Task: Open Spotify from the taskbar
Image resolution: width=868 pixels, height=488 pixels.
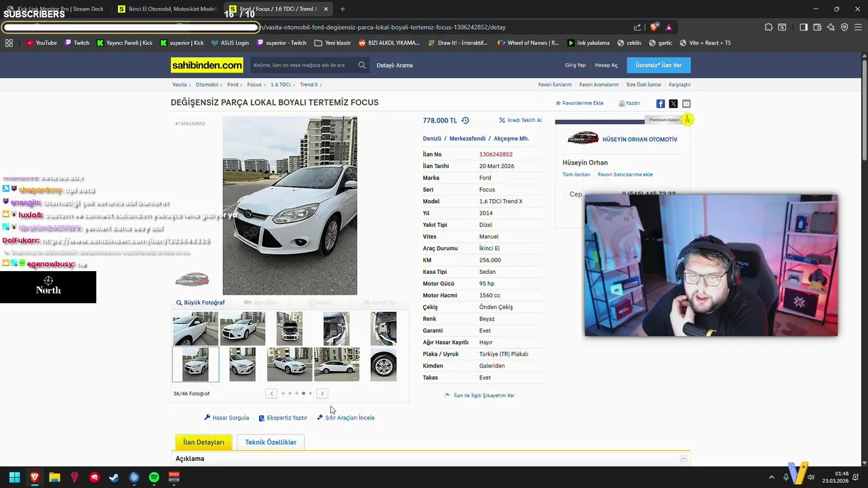Action: (x=154, y=477)
